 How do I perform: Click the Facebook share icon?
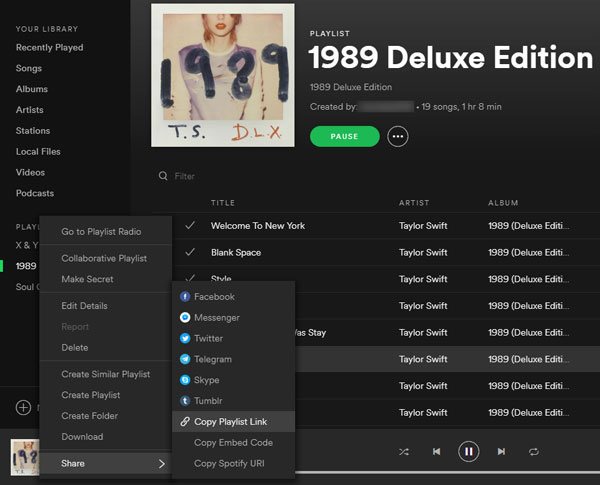point(185,297)
